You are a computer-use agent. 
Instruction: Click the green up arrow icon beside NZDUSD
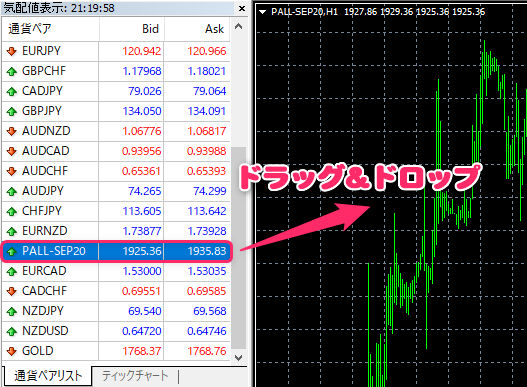point(12,331)
